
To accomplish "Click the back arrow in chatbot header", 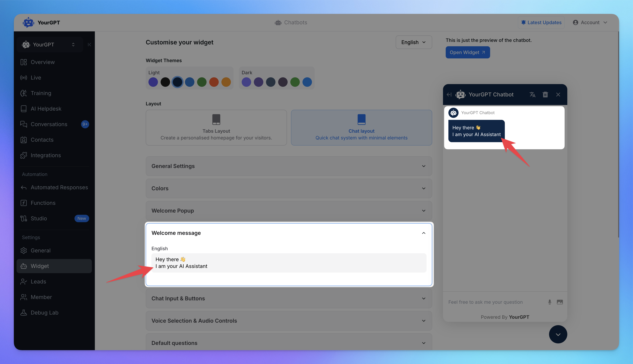I will pyautogui.click(x=449, y=95).
